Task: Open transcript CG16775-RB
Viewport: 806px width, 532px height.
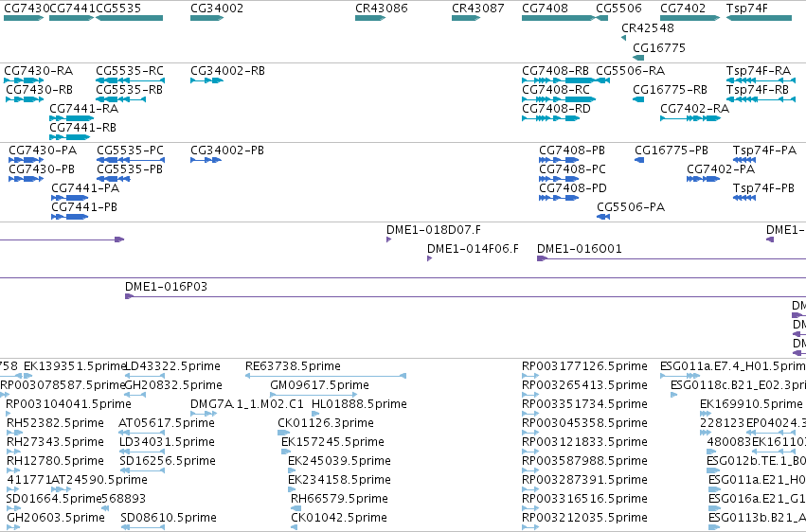Action: pyautogui.click(x=671, y=90)
